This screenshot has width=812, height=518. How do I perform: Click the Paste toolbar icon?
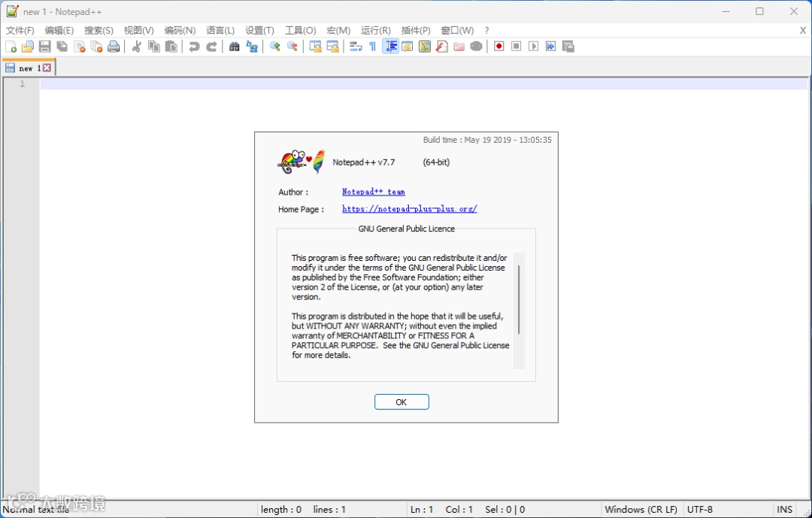[x=171, y=47]
